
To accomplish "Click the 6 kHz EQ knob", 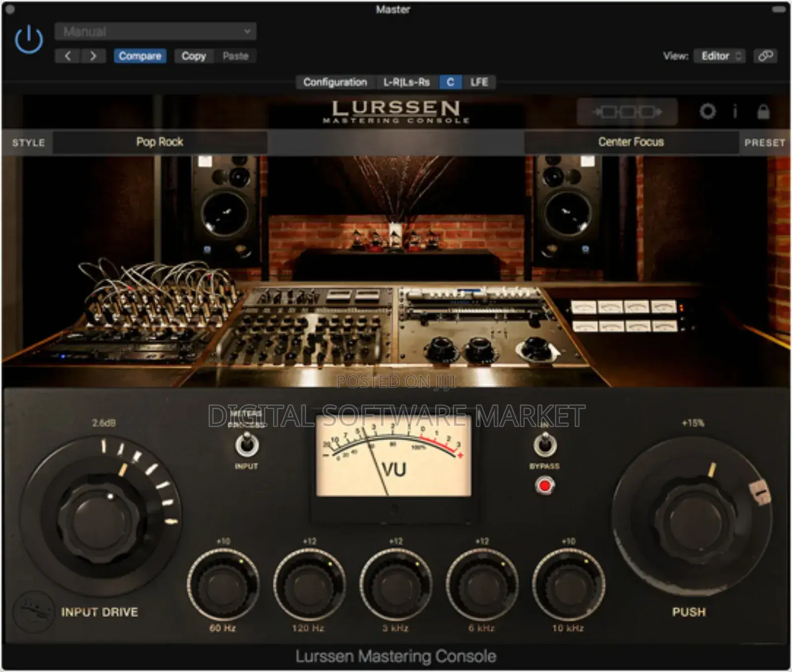I will (482, 584).
